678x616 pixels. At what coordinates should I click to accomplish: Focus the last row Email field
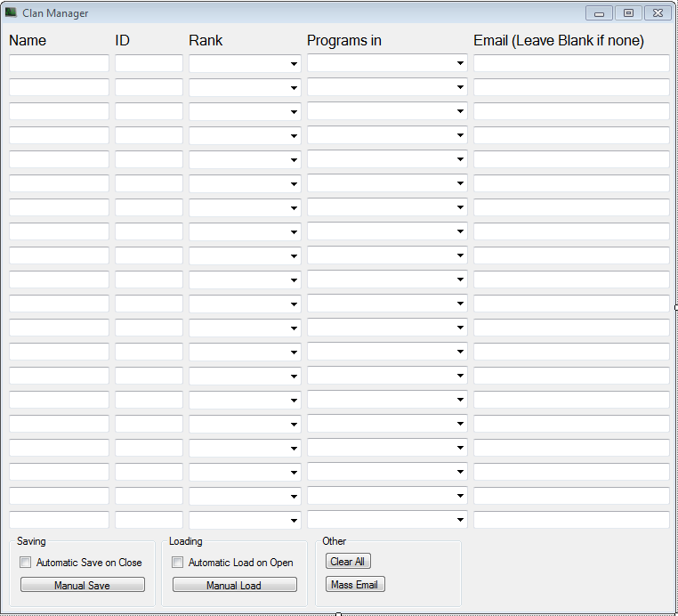pos(570,520)
